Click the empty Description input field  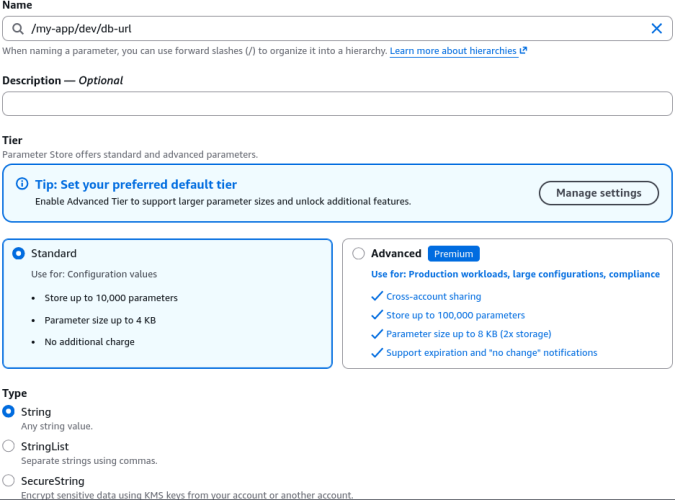[x=337, y=103]
